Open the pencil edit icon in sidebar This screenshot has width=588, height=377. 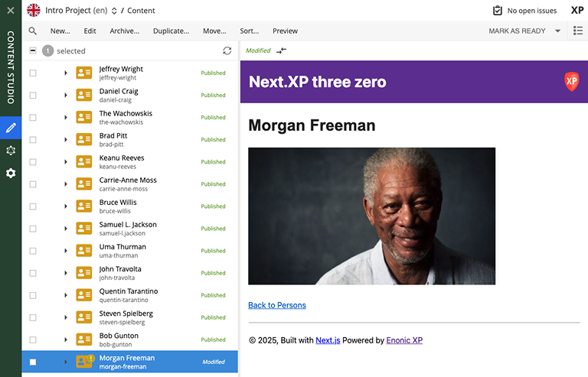[x=11, y=128]
